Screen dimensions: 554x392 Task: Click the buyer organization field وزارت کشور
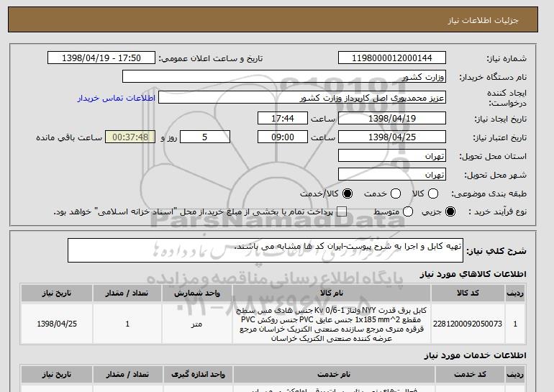[284, 77]
